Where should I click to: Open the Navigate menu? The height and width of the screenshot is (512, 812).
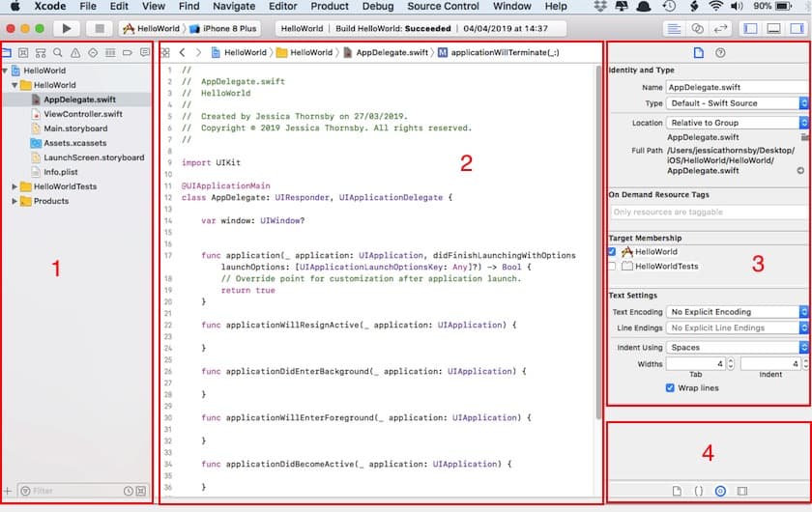click(234, 6)
